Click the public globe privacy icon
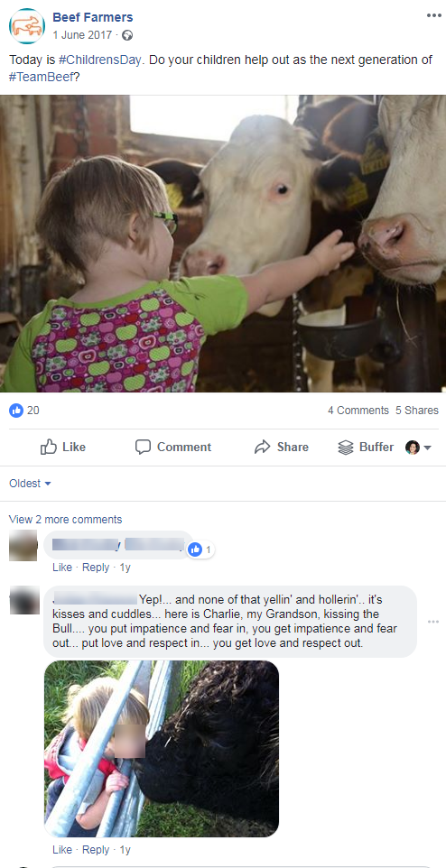The image size is (446, 868). [x=127, y=35]
